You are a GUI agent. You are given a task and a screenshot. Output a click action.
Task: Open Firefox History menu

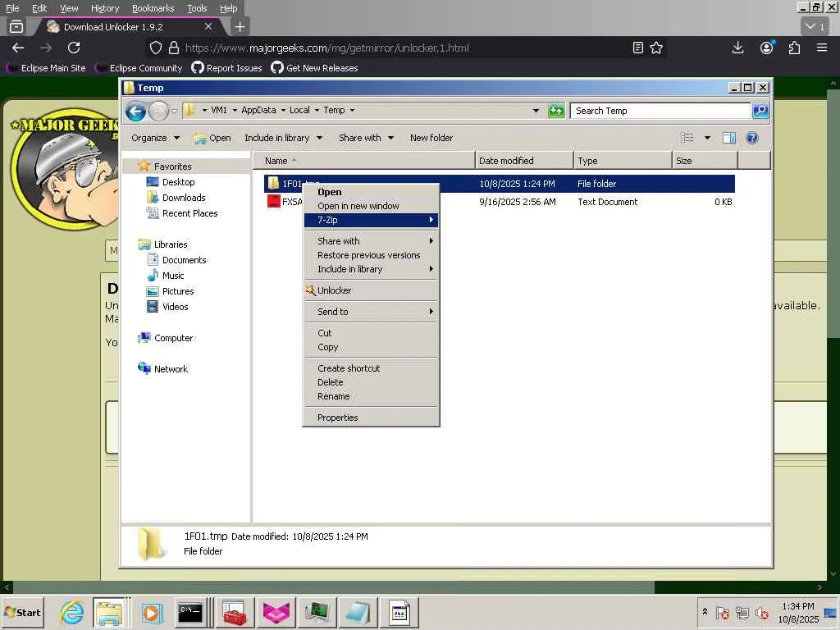click(105, 8)
